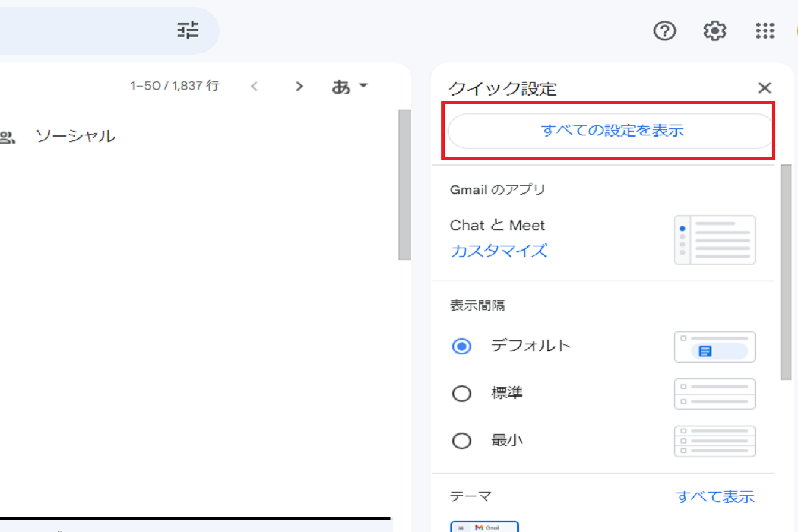The width and height of the screenshot is (798, 532).
Task: Click the デフォルト density preview thumbnail
Action: (x=715, y=347)
